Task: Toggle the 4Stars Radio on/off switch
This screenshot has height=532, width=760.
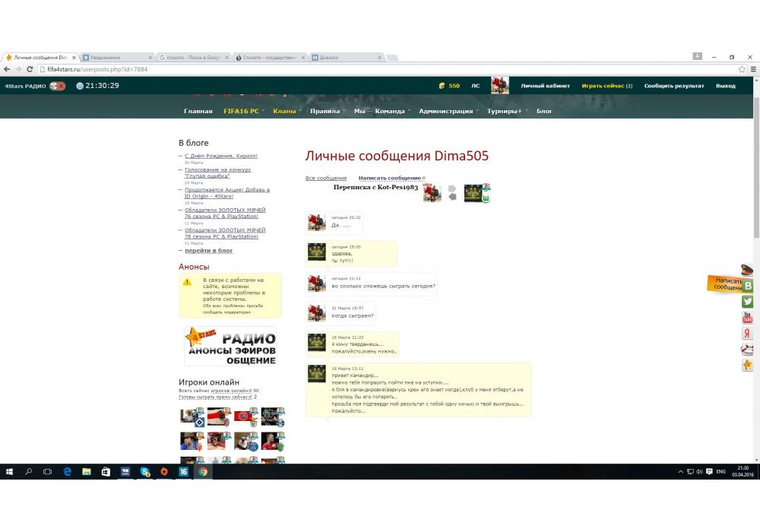Action: (x=57, y=86)
